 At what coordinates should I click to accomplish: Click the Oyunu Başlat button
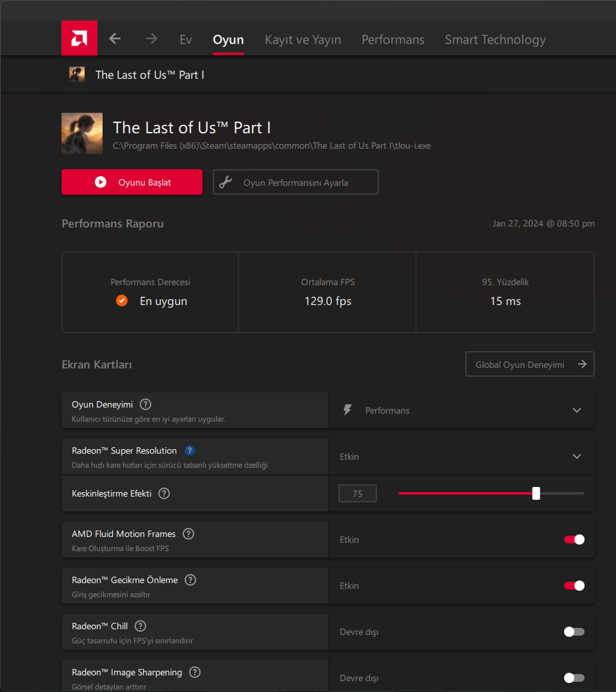(132, 182)
